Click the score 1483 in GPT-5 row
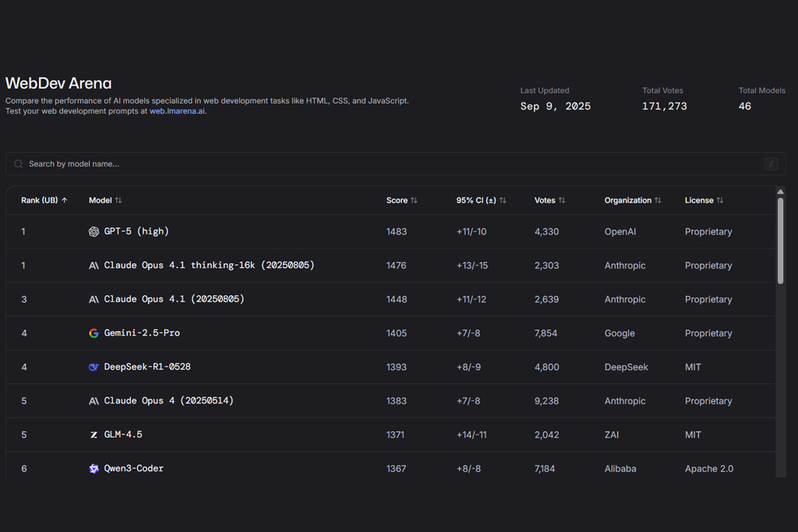This screenshot has height=532, width=798. point(397,231)
